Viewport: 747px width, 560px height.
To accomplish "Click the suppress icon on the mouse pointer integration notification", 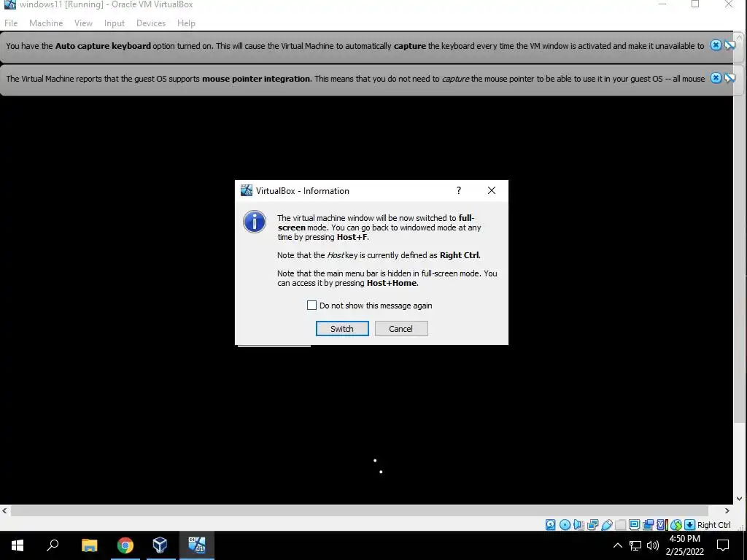I will point(729,78).
